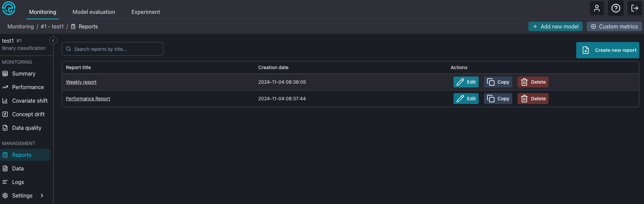Open the help question mark icon
Screen dimensions: 644x204
616,8
